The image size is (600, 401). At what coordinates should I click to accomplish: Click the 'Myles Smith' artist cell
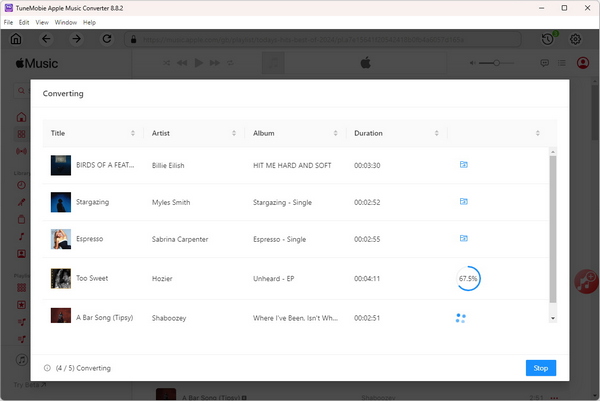[x=171, y=202]
